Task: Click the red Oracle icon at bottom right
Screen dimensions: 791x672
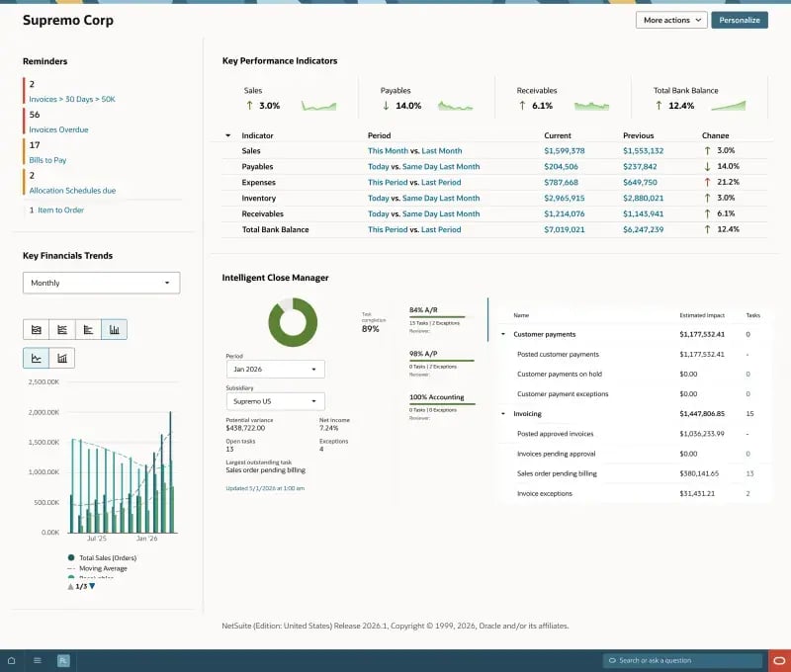Action: pos(779,660)
